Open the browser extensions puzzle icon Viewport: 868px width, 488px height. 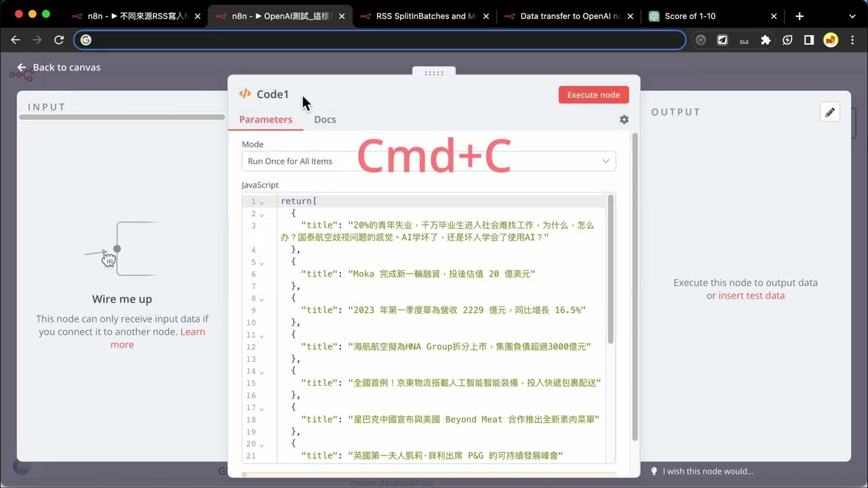(766, 40)
